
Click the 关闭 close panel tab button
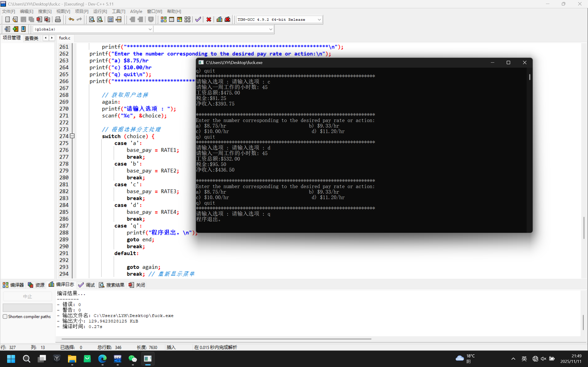(x=137, y=285)
